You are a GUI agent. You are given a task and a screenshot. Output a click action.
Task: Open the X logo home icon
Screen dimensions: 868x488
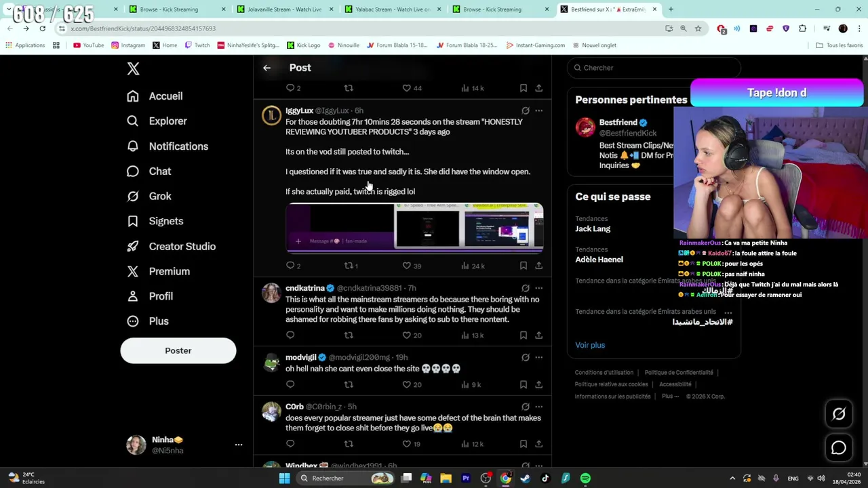(x=133, y=68)
